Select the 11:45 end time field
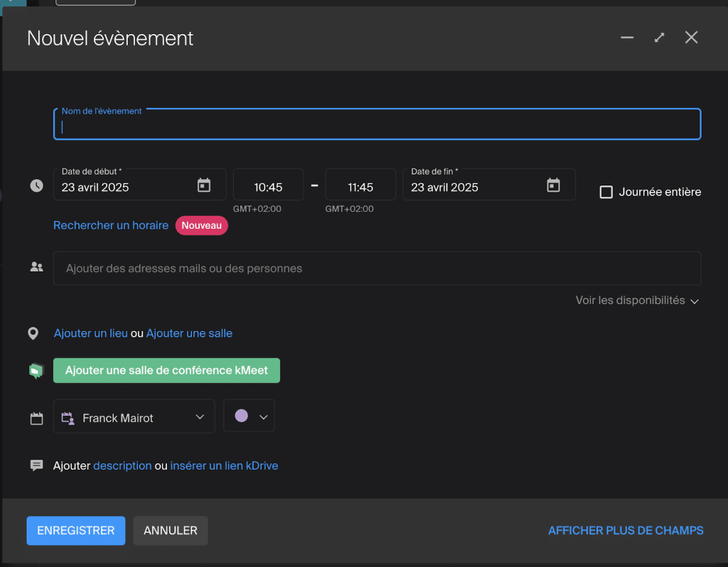 click(x=360, y=187)
